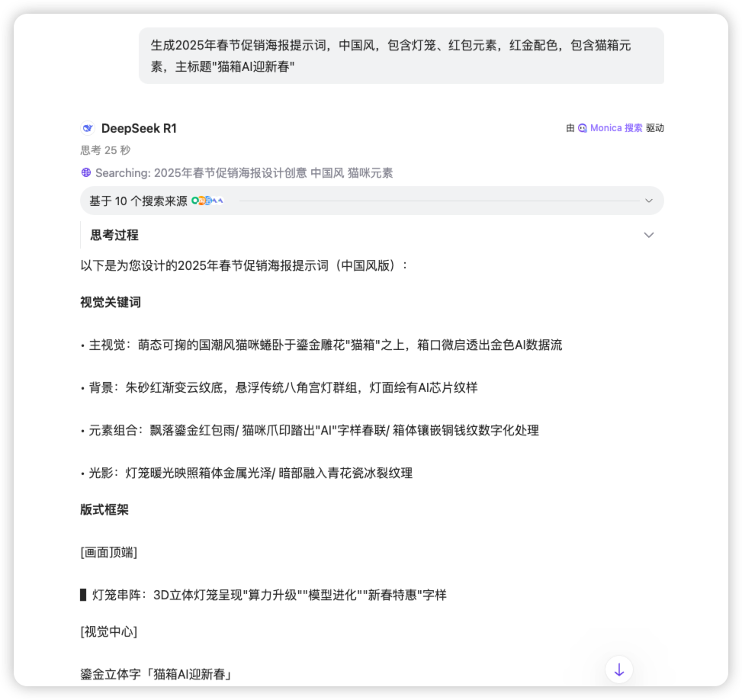742x700 pixels.
Task: Click the Searching query text line
Action: click(244, 173)
